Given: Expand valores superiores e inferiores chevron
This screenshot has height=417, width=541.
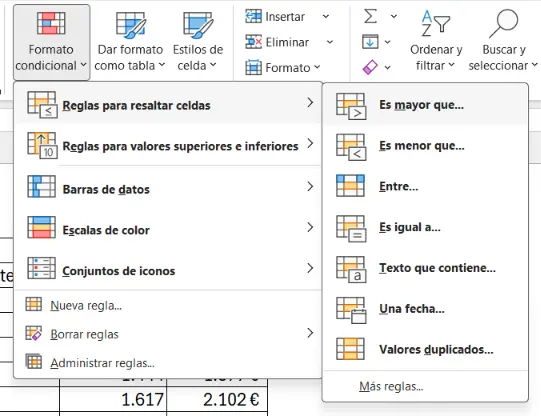Looking at the screenshot, I should coord(310,143).
